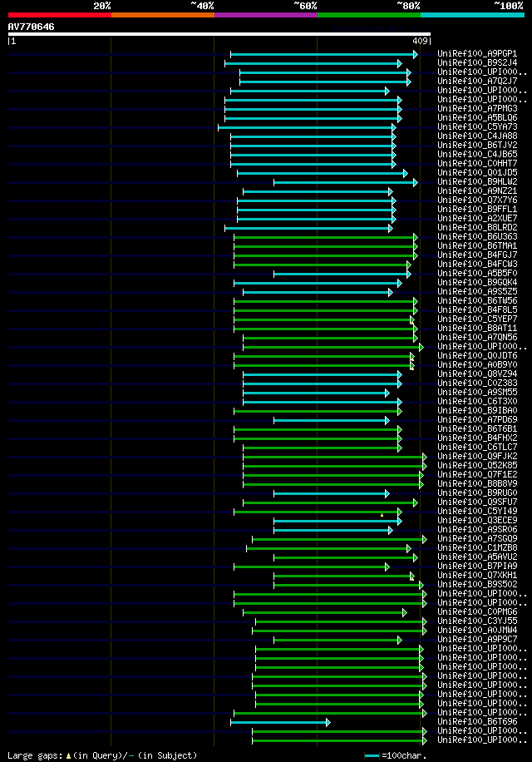Select the UniRef100_A0B9Y0 label
This screenshot has height=762, width=532.
pos(477,365)
